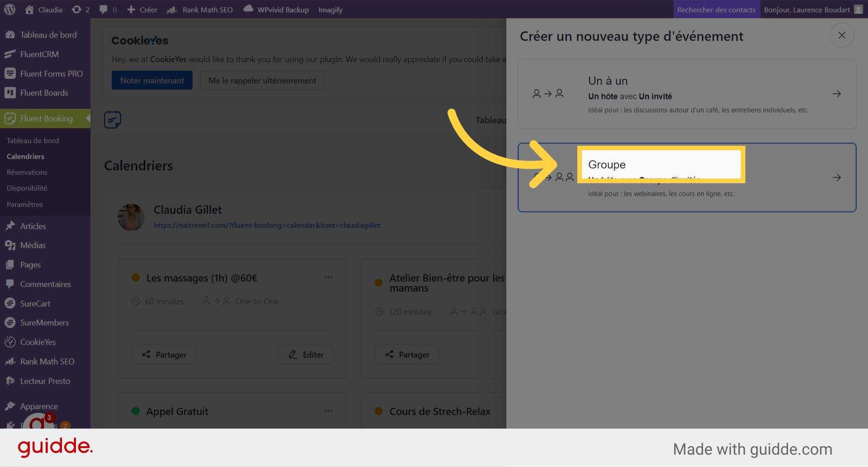This screenshot has height=467, width=868.
Task: Close the Créer un nouveau type panel
Action: [x=842, y=35]
